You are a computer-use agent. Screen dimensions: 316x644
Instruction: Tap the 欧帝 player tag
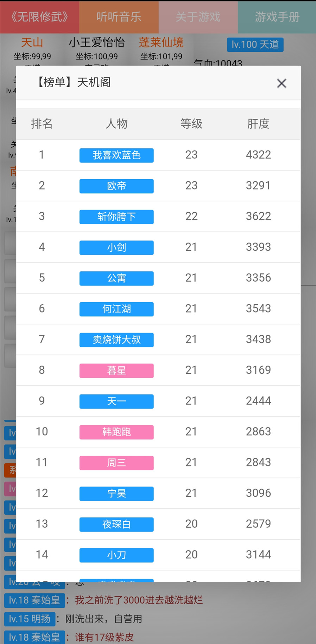[x=116, y=186]
